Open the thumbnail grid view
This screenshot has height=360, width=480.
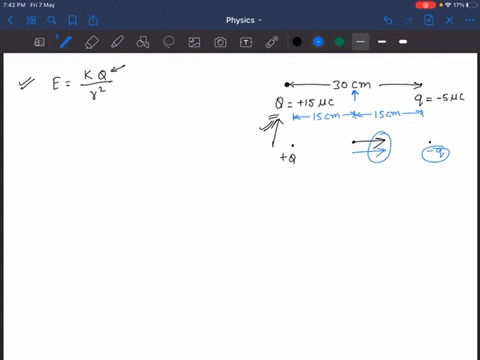click(x=31, y=21)
